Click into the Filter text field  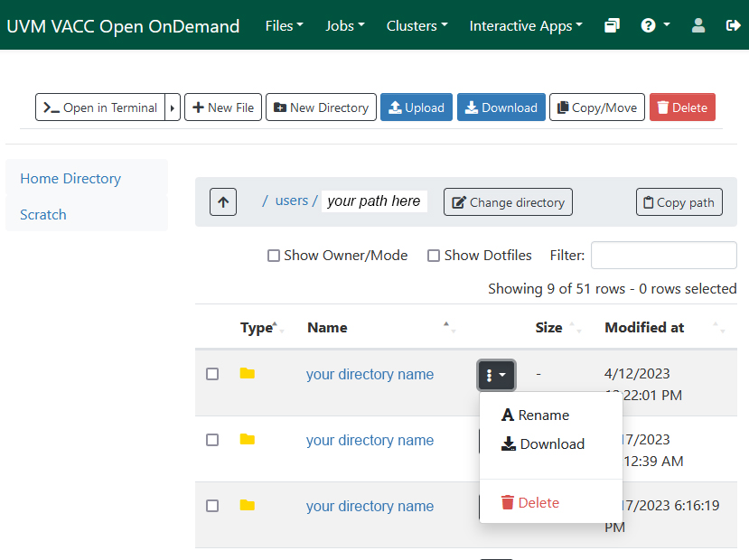(663, 256)
